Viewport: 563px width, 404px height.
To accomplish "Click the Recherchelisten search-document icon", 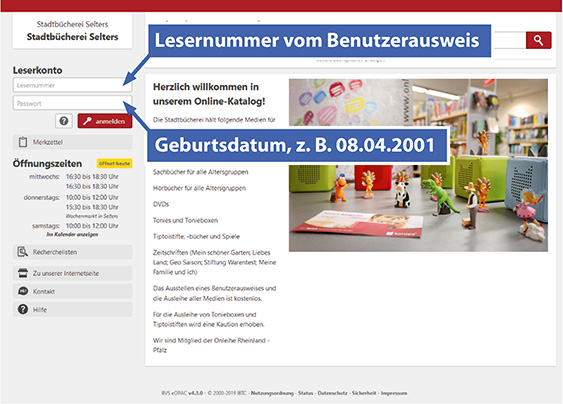I will coord(23,252).
